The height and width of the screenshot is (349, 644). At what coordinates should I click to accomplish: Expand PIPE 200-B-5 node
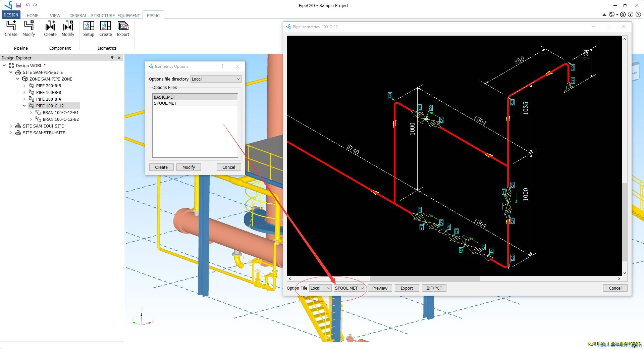click(24, 86)
